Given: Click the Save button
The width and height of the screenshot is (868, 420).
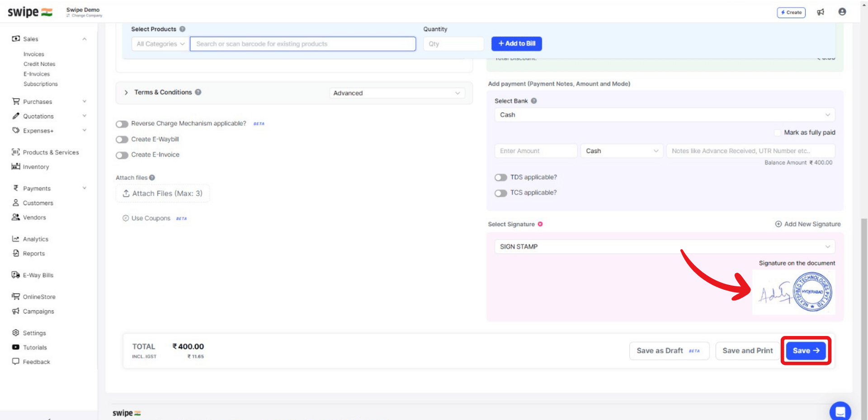Looking at the screenshot, I should [806, 350].
